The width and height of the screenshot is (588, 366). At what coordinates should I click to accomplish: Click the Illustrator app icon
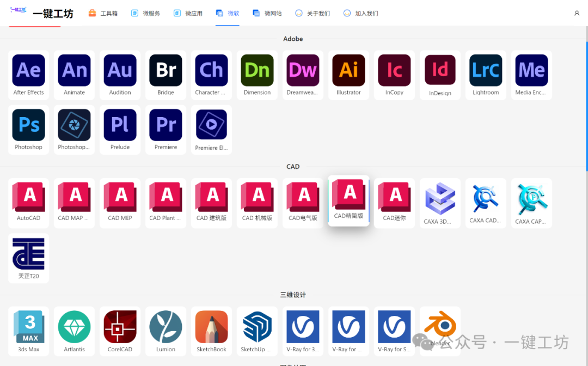click(348, 75)
